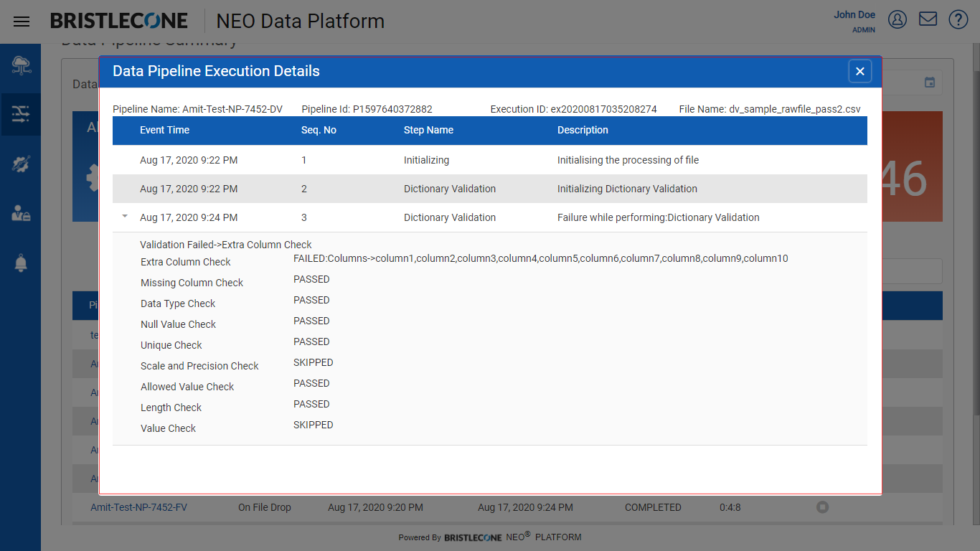
Task: Click the Description column header
Action: pyautogui.click(x=583, y=130)
